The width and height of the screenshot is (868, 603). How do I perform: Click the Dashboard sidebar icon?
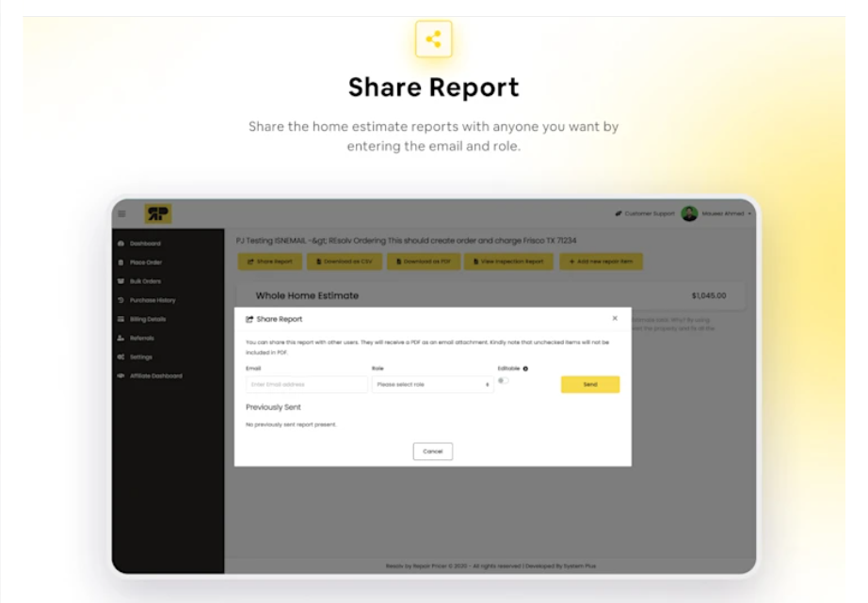click(121, 244)
